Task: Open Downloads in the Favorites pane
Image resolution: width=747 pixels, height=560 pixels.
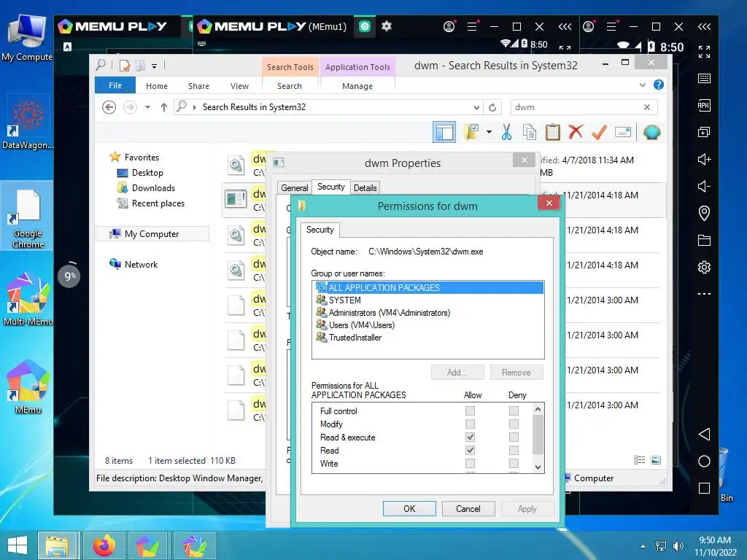Action: [153, 187]
